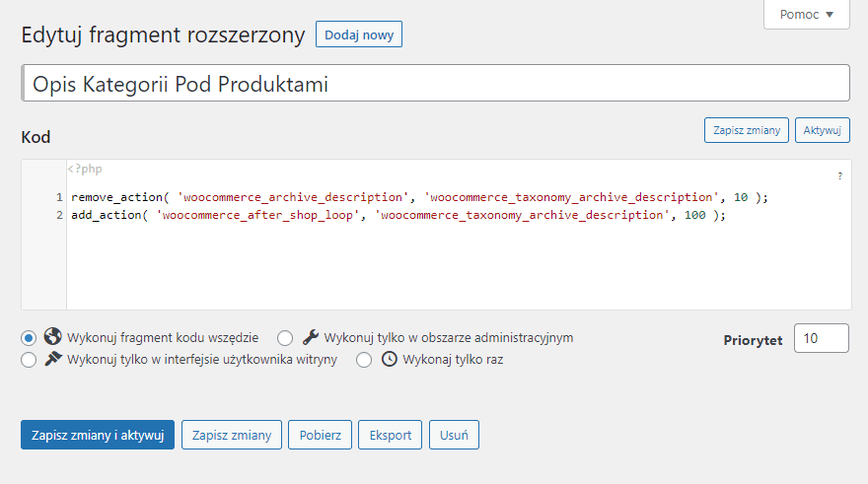The image size is (868, 484).
Task: Select 'Wykonaj tylko raz' radio button
Action: click(x=364, y=360)
